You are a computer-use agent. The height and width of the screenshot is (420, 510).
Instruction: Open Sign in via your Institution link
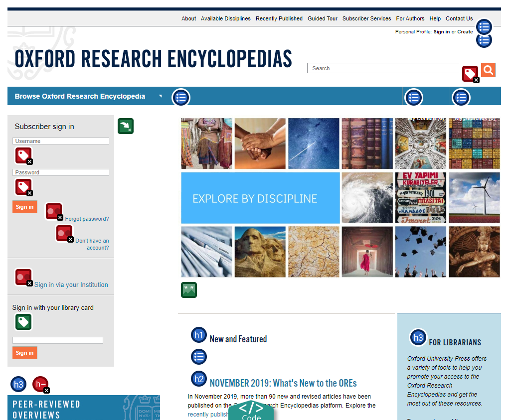(x=71, y=285)
